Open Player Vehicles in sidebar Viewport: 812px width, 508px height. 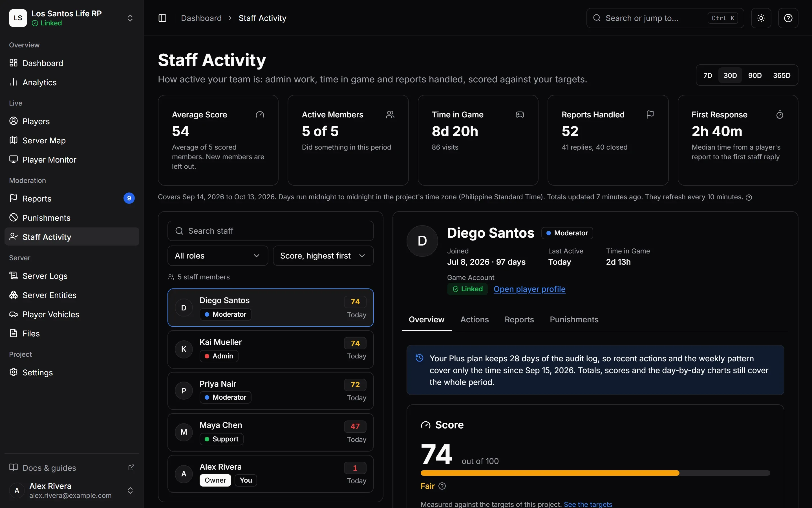pos(72,314)
